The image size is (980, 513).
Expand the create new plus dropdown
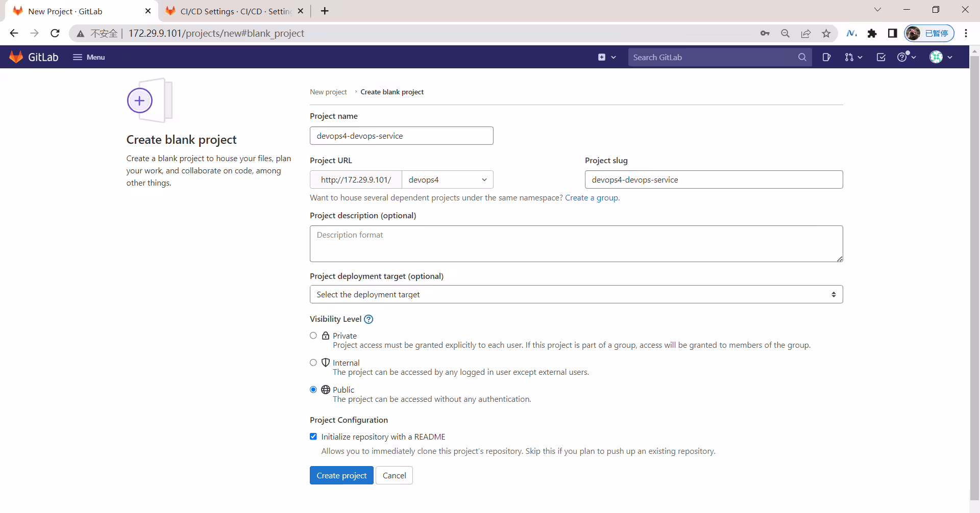[x=607, y=57]
